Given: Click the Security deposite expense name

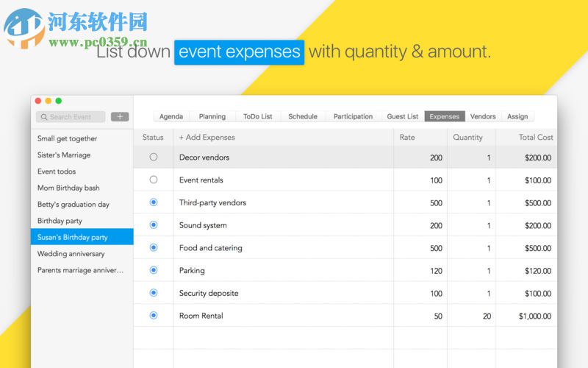Looking at the screenshot, I should click(x=209, y=293).
